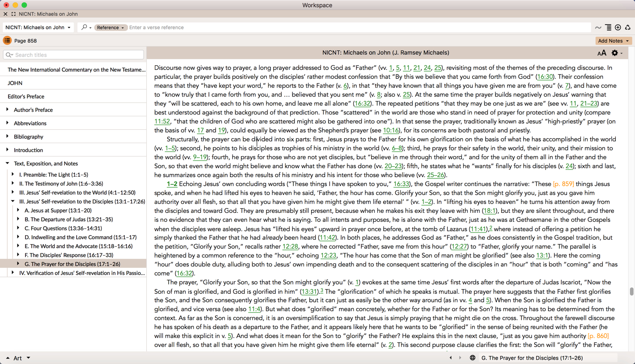Open the Reference search-type dropdown

tap(110, 28)
